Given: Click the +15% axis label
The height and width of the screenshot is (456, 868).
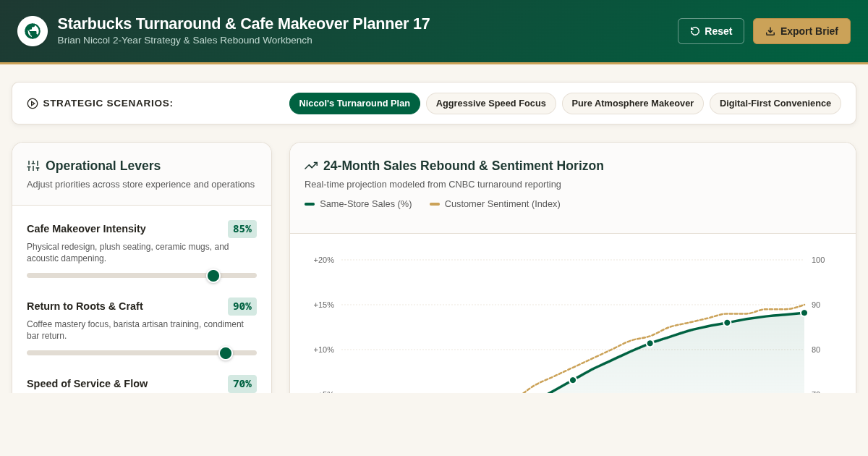Looking at the screenshot, I should coord(323,305).
